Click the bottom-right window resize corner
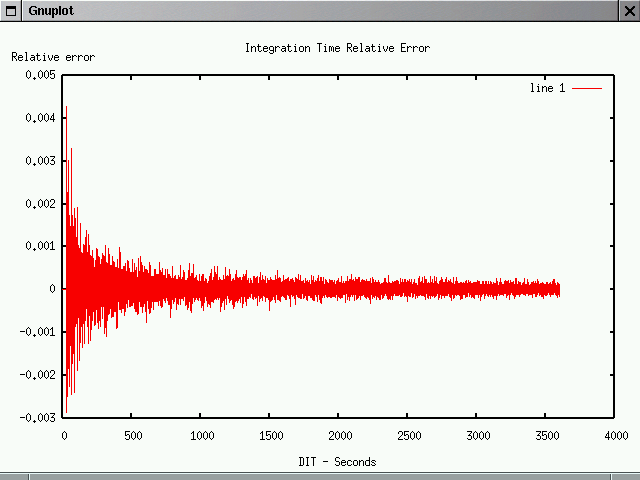 632,475
